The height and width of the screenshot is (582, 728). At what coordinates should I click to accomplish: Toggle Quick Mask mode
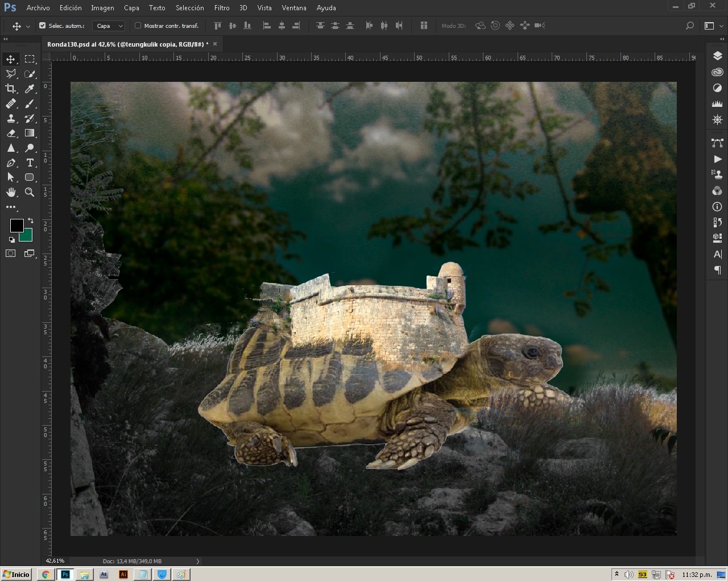(x=11, y=253)
